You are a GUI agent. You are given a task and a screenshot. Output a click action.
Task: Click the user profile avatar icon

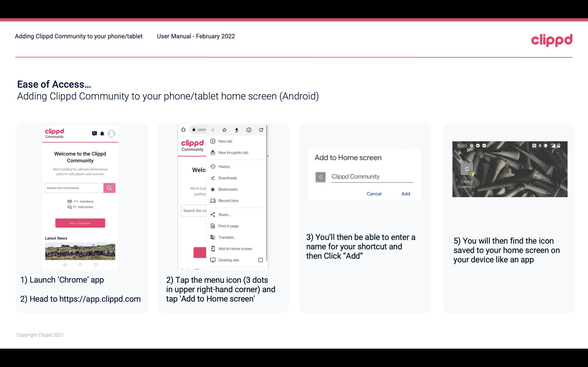pyautogui.click(x=112, y=133)
